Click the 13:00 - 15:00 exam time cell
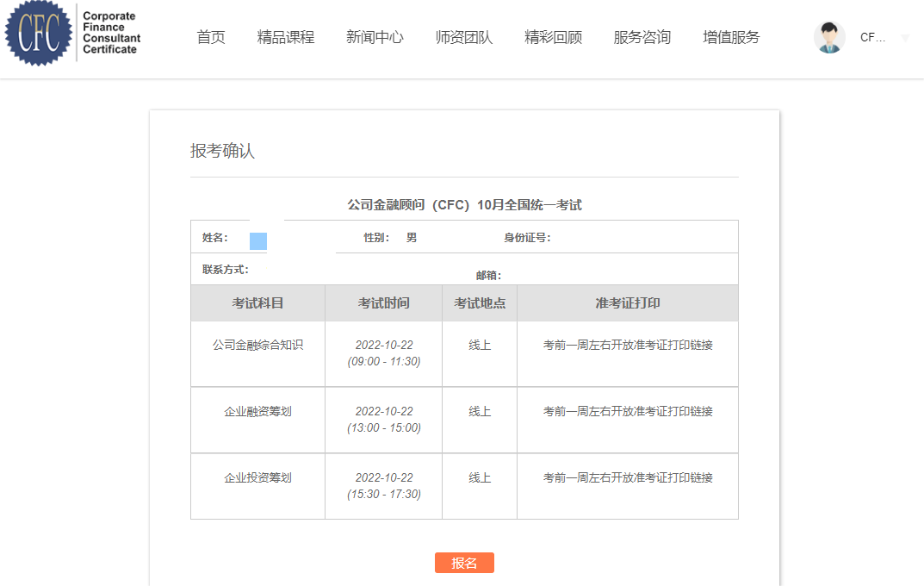 click(x=383, y=420)
